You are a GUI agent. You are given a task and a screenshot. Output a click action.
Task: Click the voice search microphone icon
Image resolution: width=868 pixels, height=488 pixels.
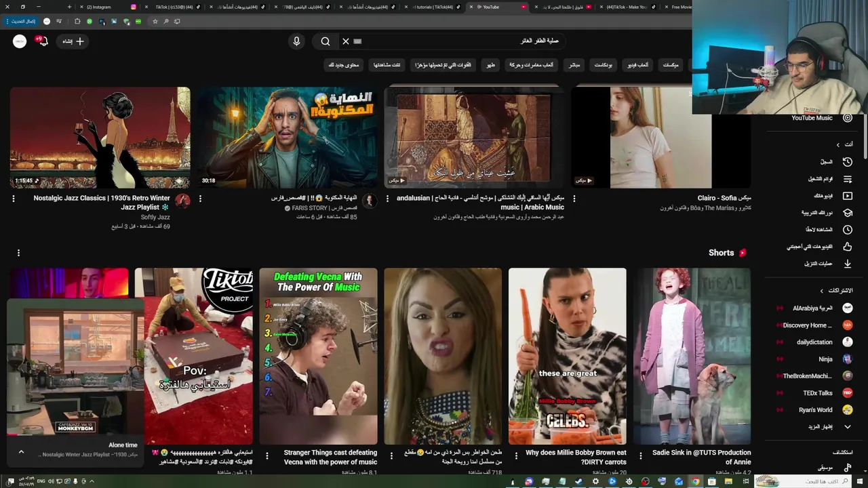[x=296, y=41]
